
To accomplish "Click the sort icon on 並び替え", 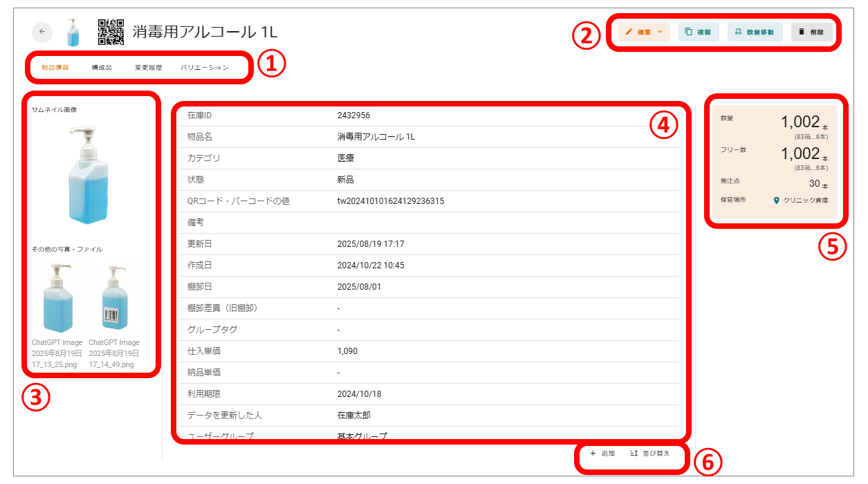I will 634,454.
